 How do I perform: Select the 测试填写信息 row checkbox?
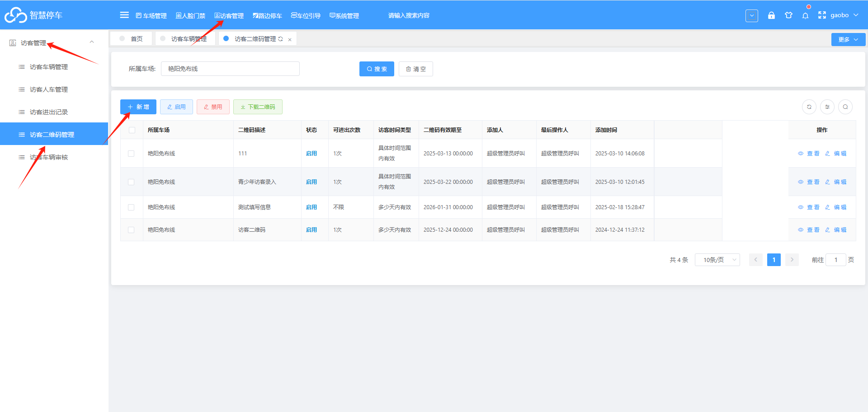131,207
